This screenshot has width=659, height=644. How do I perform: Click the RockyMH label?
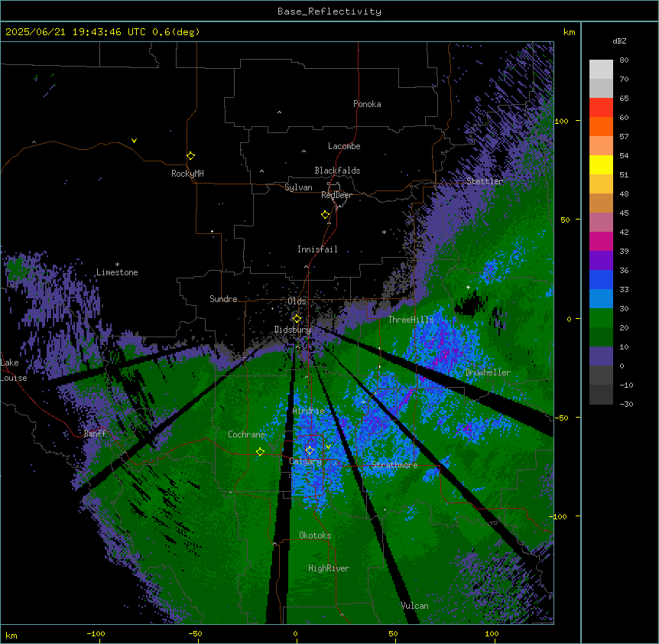[x=187, y=174]
